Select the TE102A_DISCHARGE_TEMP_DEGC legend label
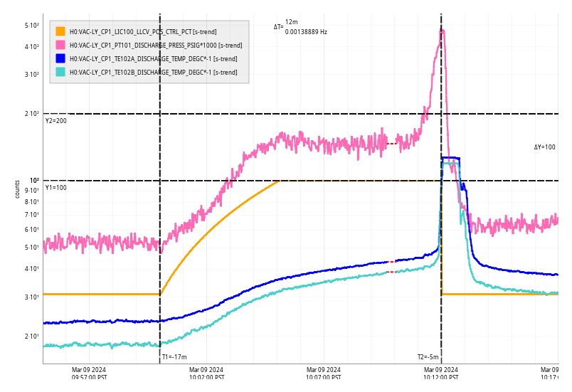 pos(153,58)
